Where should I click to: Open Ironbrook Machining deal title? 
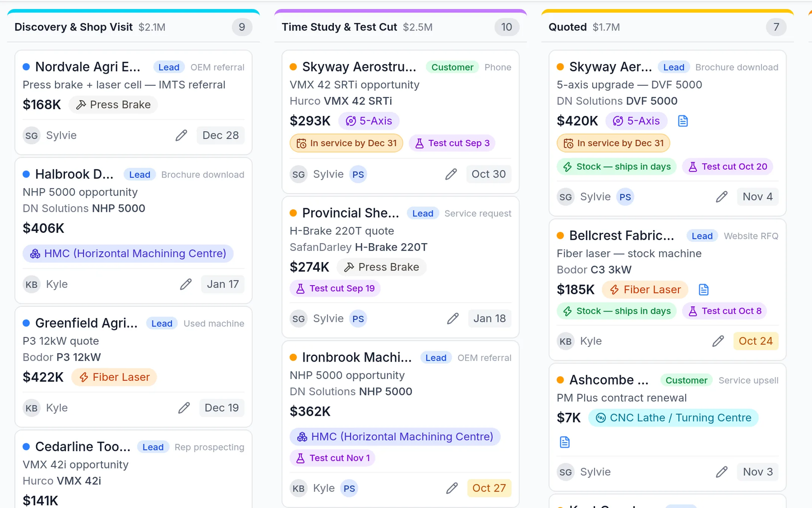[x=357, y=357]
